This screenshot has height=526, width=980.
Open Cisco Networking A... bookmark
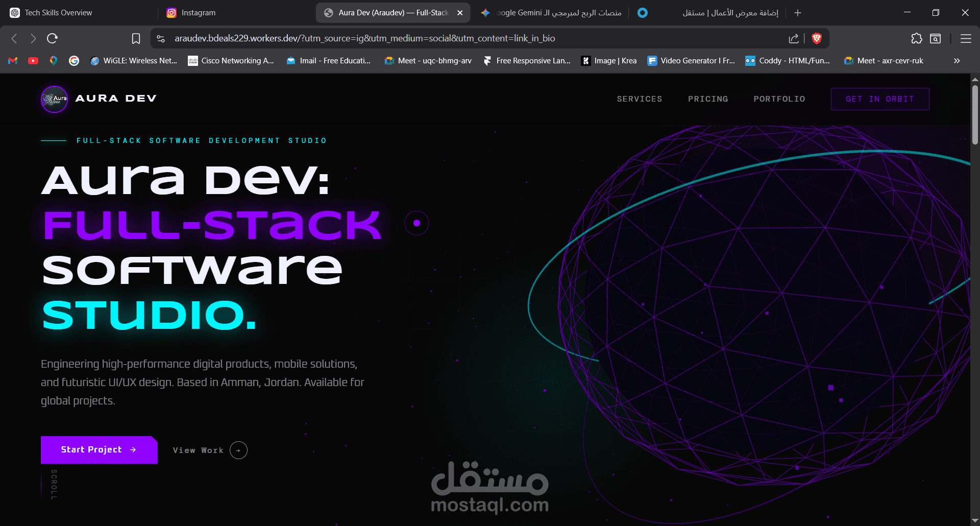tap(231, 61)
